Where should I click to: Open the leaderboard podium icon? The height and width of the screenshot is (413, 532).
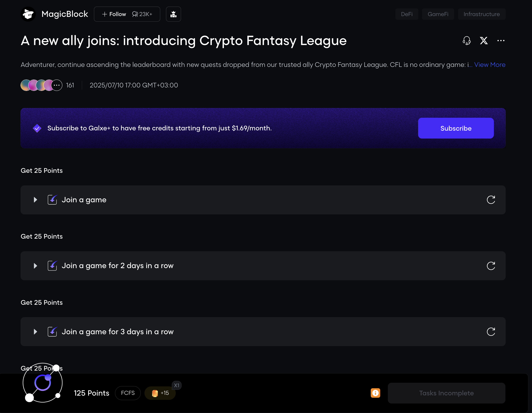pyautogui.click(x=173, y=14)
